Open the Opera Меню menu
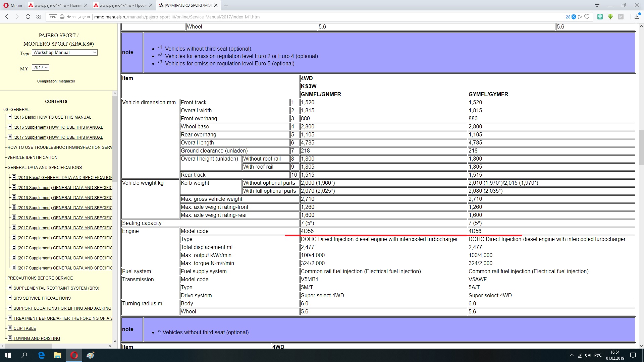The height and width of the screenshot is (362, 644). point(12,5)
